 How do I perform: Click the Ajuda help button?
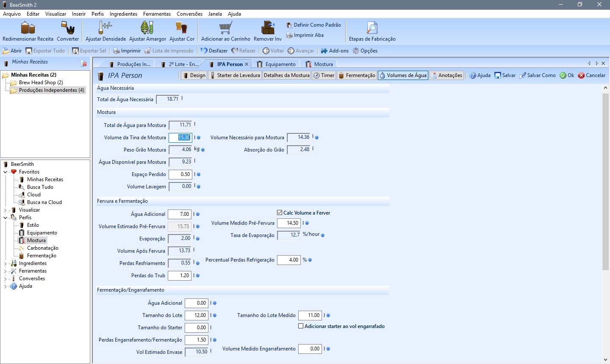[x=480, y=75]
